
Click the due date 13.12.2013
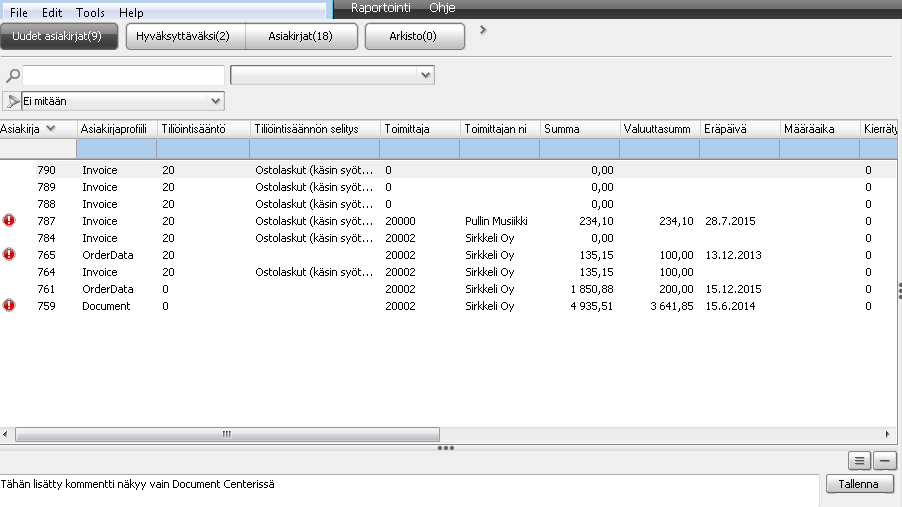(x=733, y=255)
